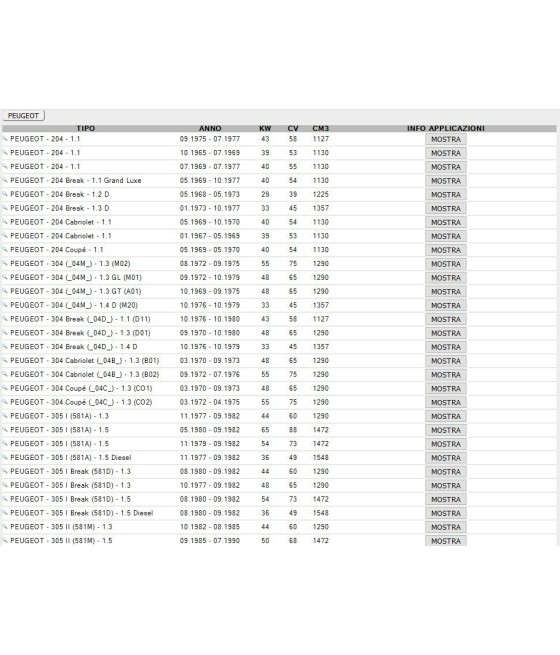Click magnifier icon next to 204 Coupé 1.1

coord(5,250)
